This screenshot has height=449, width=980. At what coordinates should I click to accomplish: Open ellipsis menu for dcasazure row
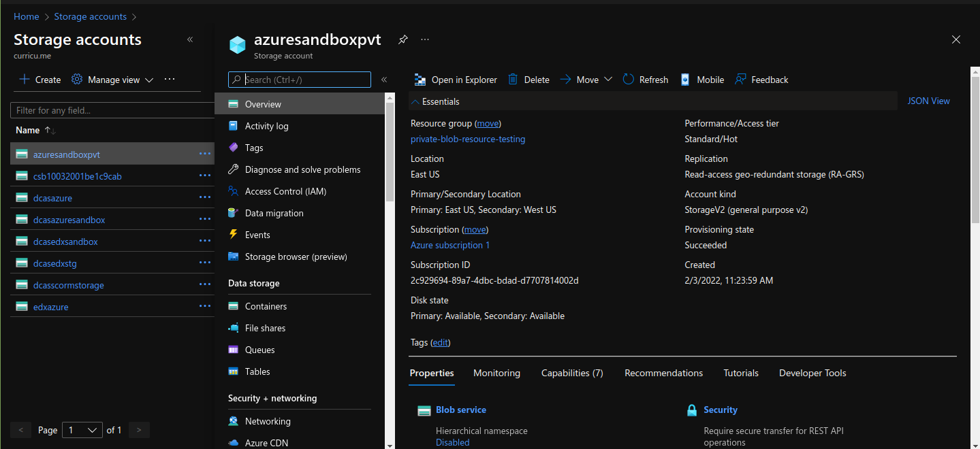click(x=205, y=197)
